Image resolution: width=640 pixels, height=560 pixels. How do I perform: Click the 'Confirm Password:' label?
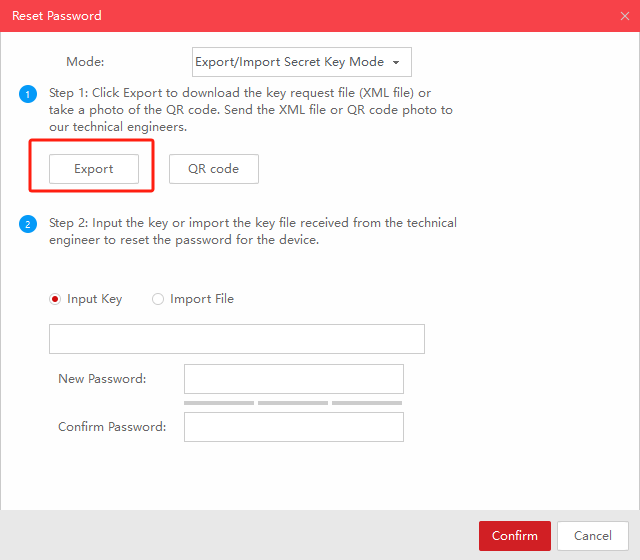(x=112, y=427)
